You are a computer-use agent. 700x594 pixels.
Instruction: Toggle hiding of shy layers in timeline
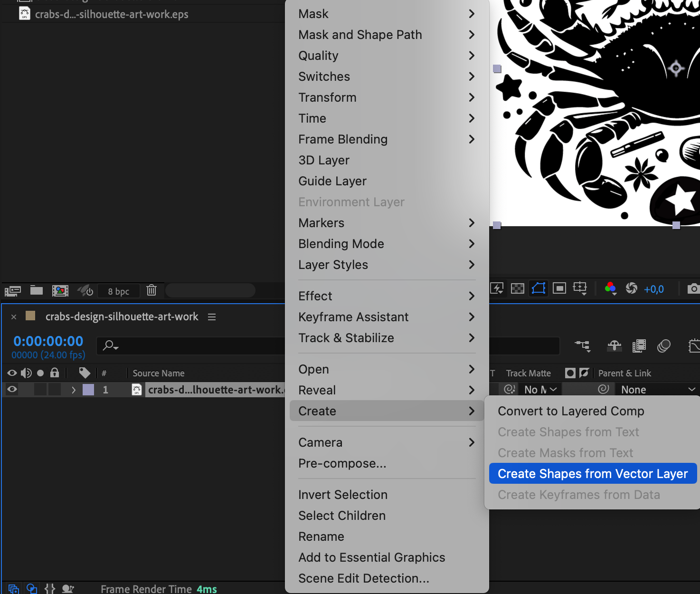point(615,346)
